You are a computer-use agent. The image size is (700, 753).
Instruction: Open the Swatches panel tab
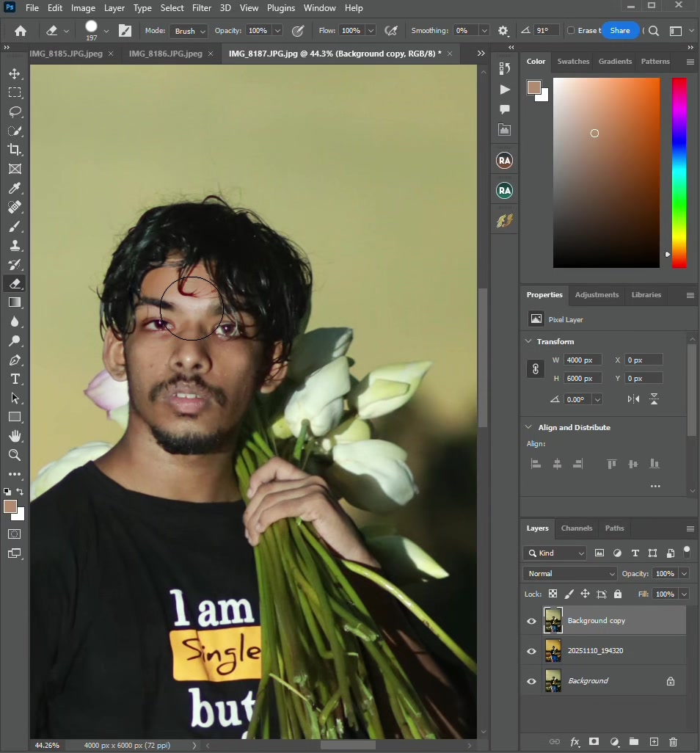pyautogui.click(x=573, y=62)
